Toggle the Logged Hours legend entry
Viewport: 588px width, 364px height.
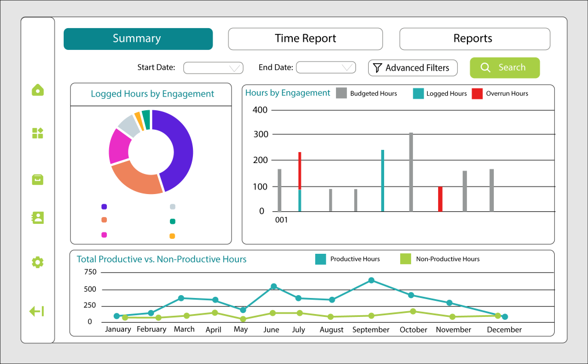[440, 94]
